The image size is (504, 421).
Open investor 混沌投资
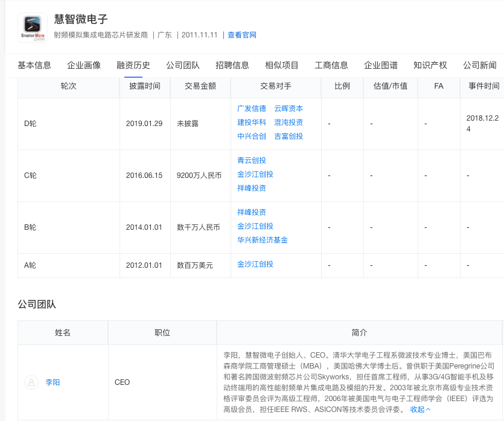pyautogui.click(x=289, y=122)
